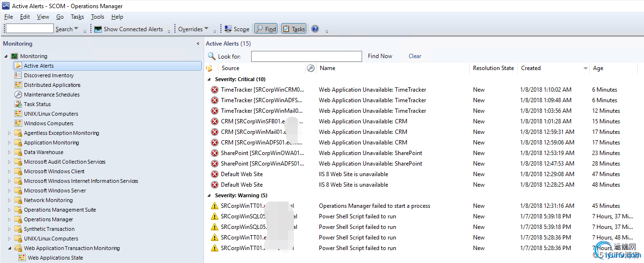This screenshot has width=644, height=263.
Task: Click the Agentless Exception Monitoring folder icon
Action: (18, 133)
